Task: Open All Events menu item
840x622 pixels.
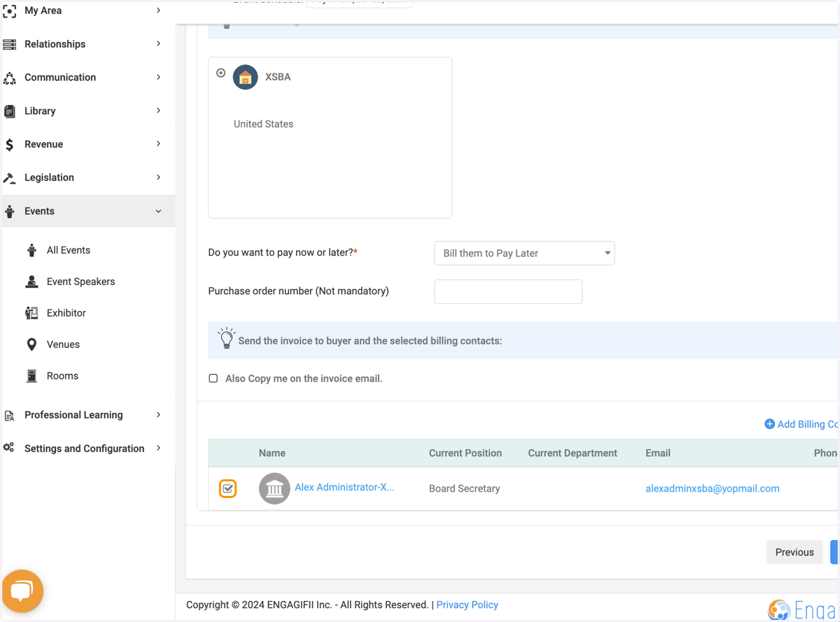Action: pyautogui.click(x=69, y=250)
